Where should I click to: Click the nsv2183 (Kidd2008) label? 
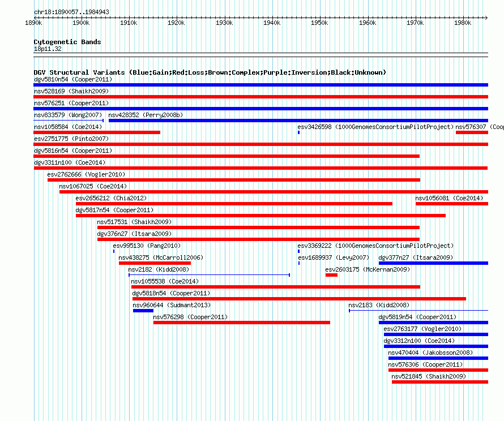pos(379,305)
